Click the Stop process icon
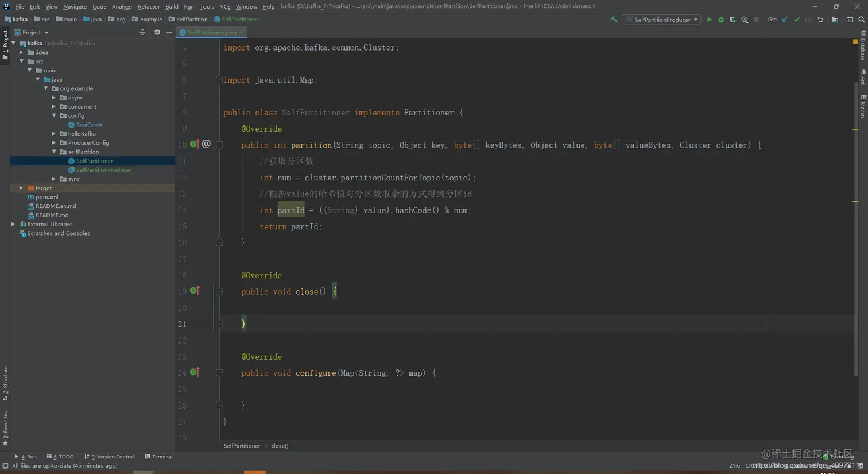Image resolution: width=868 pixels, height=474 pixels. coord(757,20)
